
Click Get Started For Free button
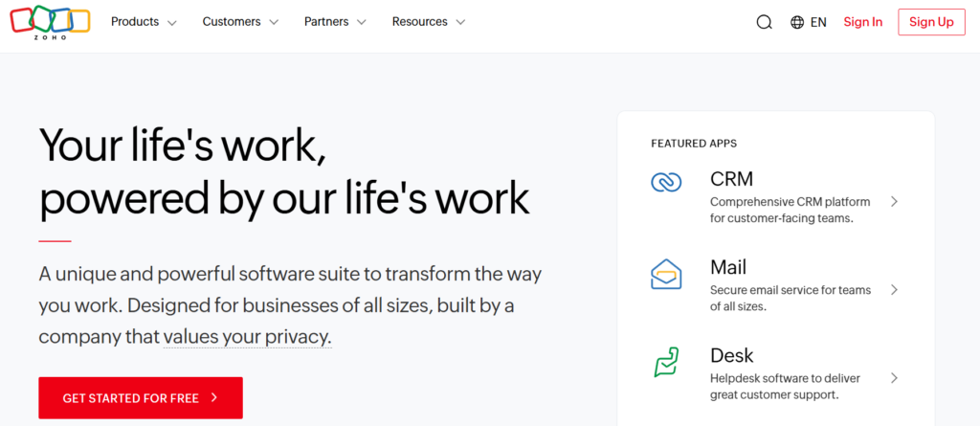(x=141, y=398)
